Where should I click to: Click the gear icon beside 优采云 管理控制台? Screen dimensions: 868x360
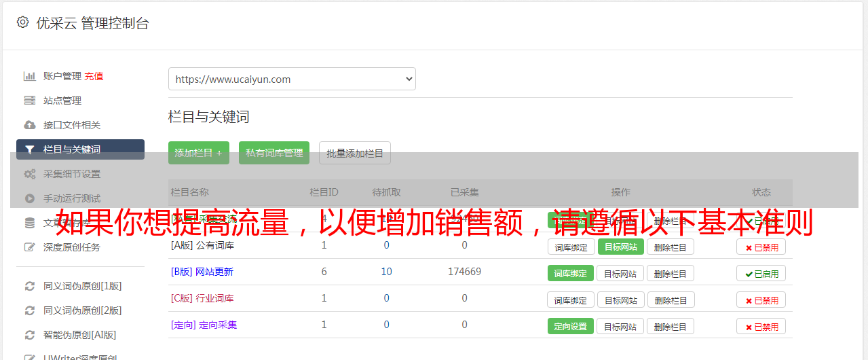click(x=22, y=22)
